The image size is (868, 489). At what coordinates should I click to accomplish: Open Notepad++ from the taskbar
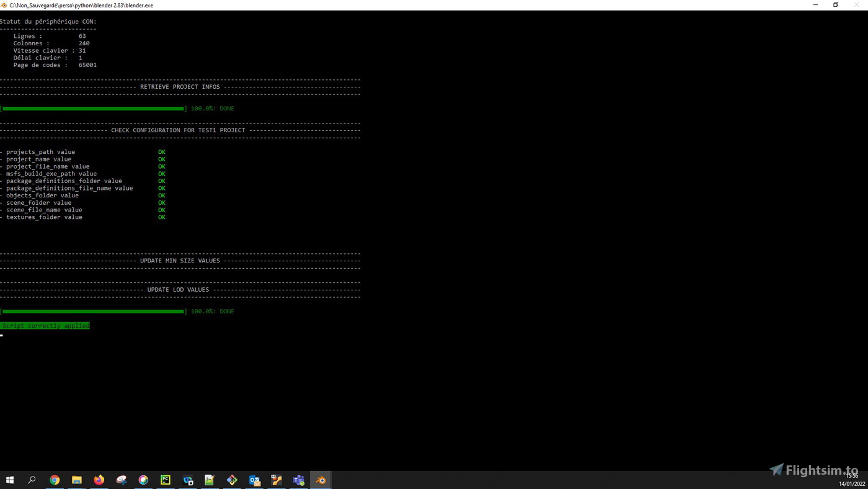pyautogui.click(x=210, y=480)
